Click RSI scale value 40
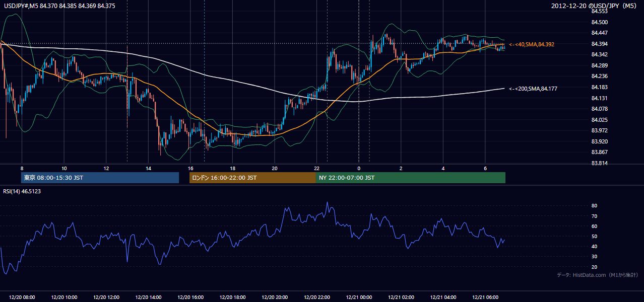644x302 pixels. [594, 246]
